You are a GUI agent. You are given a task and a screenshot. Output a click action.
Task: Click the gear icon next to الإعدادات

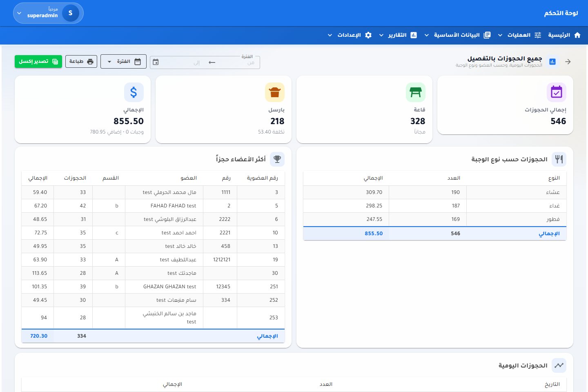point(368,35)
